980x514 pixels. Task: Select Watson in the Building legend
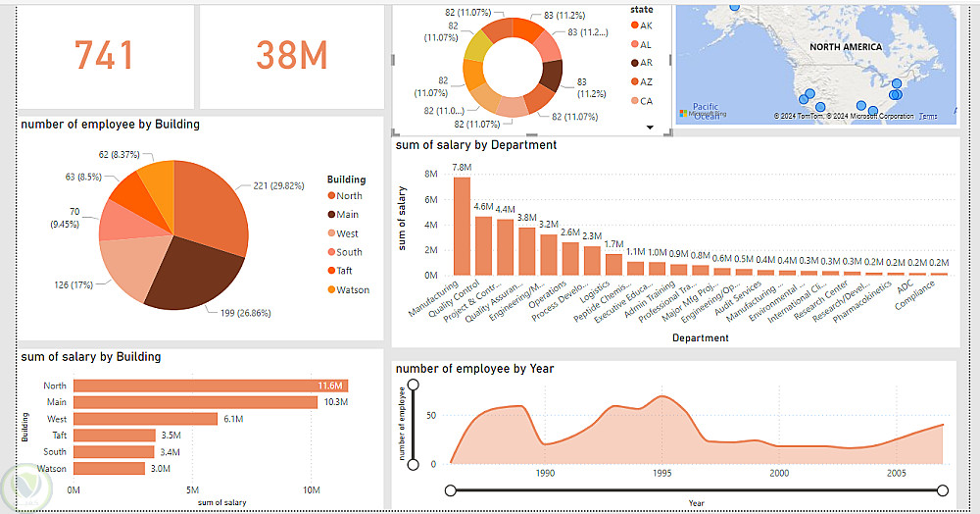[x=349, y=289]
